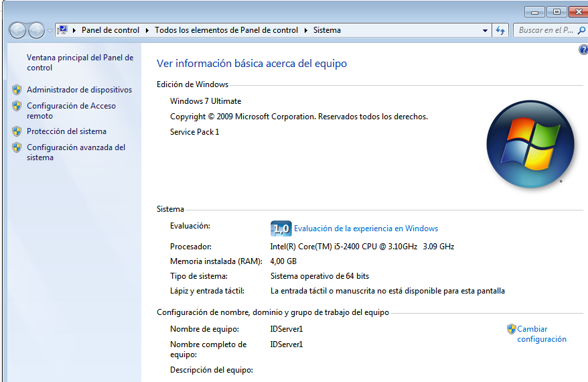Click shield icon beside Configuración de Acceso remoto
This screenshot has height=382, width=588.
(x=17, y=106)
